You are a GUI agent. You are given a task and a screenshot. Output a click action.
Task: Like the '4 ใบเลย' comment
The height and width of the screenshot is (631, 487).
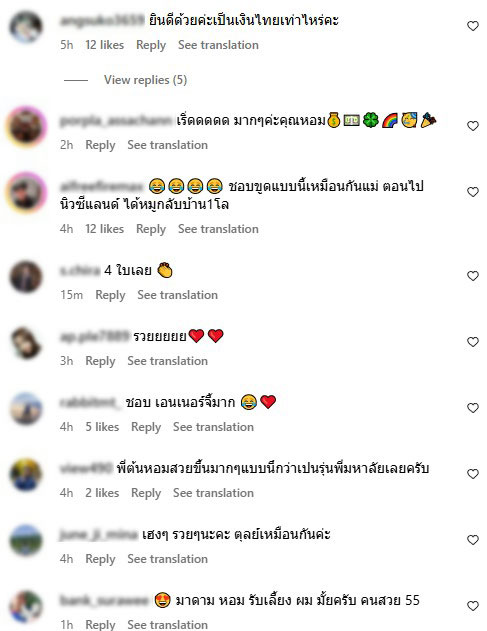(473, 276)
